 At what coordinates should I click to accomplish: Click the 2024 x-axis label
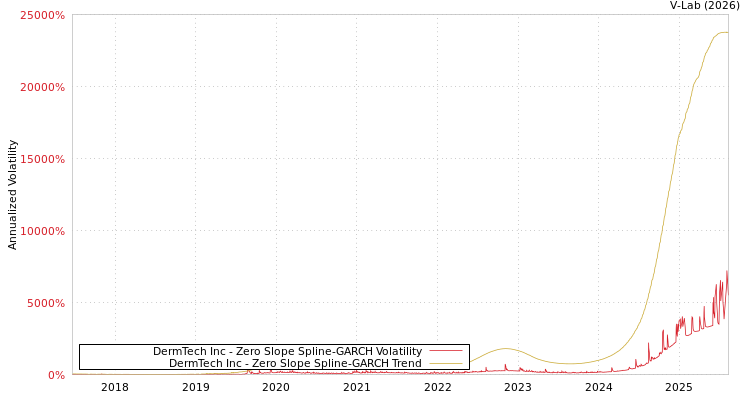coord(599,387)
